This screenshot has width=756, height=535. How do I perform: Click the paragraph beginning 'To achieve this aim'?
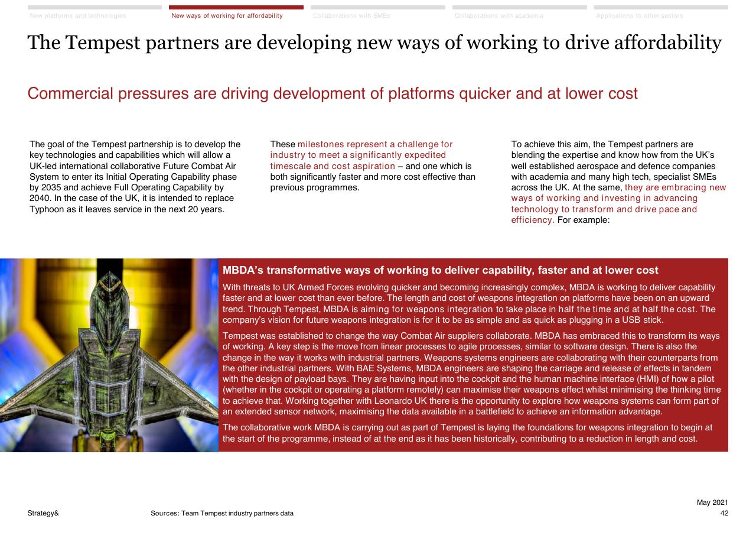coord(618,182)
